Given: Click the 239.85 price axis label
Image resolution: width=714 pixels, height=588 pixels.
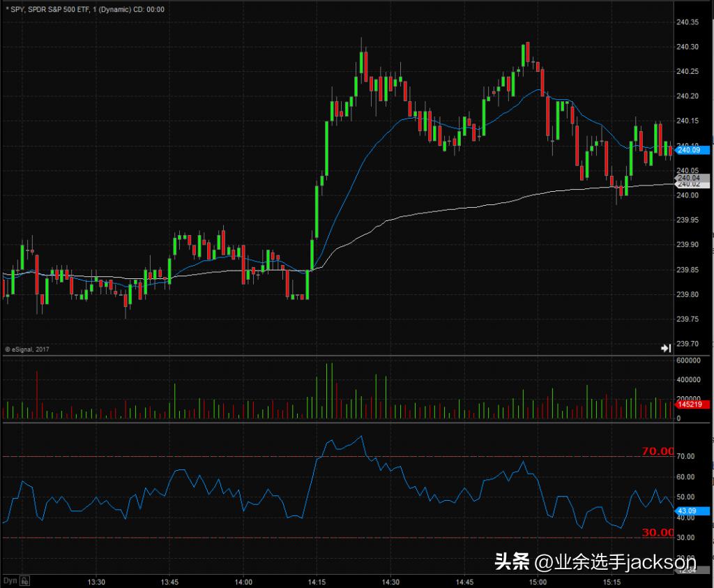Looking at the screenshot, I should 687,270.
